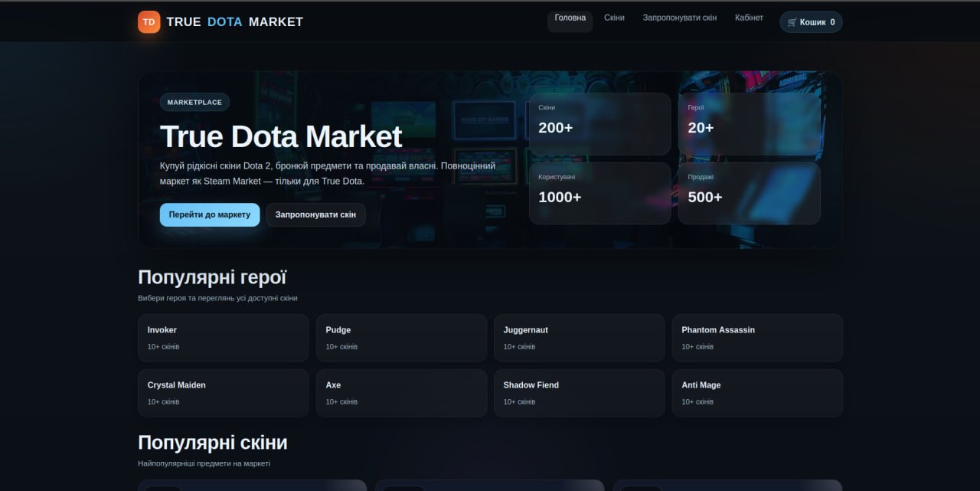This screenshot has height=491, width=980.
Task: Click the Продажі 500+ stat card
Action: pyautogui.click(x=750, y=193)
